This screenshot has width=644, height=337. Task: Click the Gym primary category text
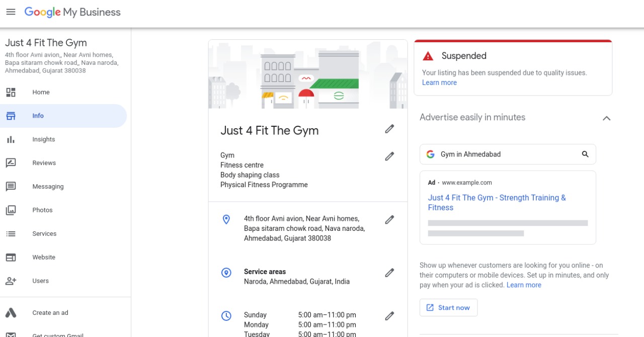coord(227,155)
